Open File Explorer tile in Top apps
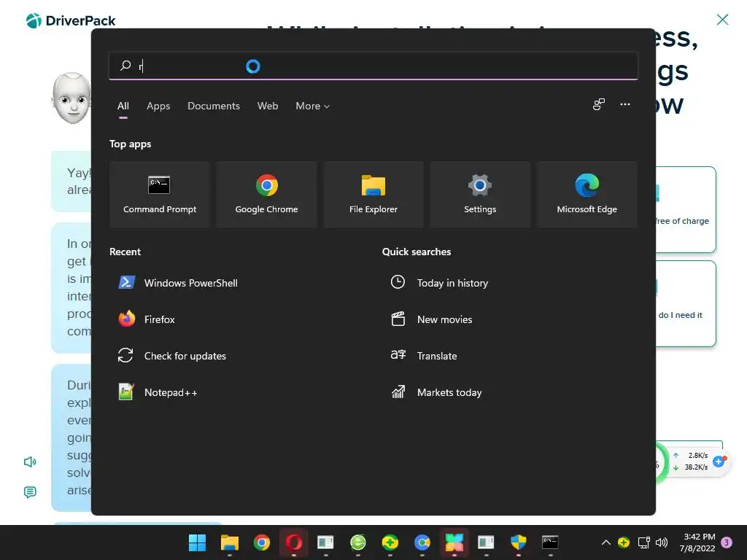This screenshot has height=560, width=747. [373, 194]
